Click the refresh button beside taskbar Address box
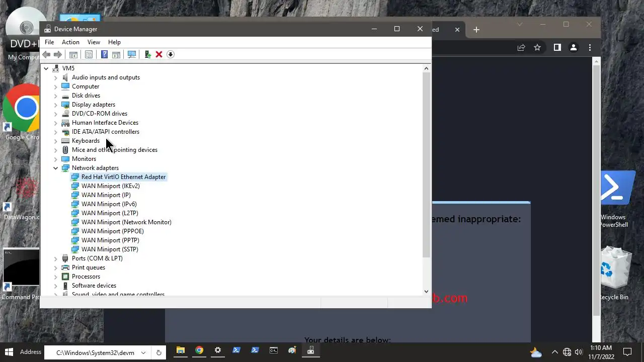 [x=158, y=352]
